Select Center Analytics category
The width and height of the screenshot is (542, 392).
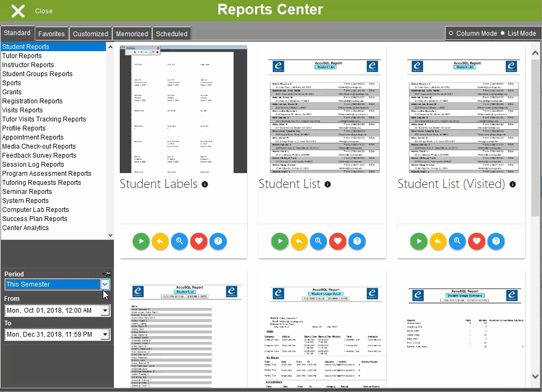tap(54, 228)
